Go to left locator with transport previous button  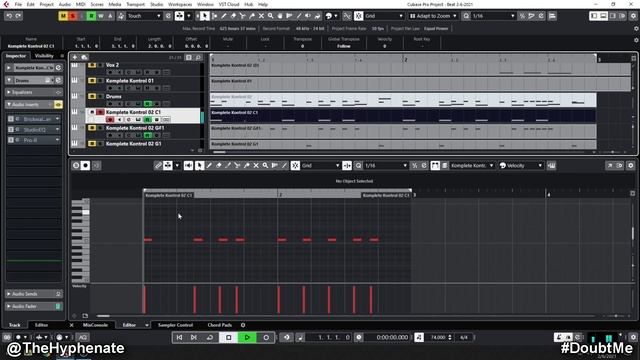(x=179, y=337)
